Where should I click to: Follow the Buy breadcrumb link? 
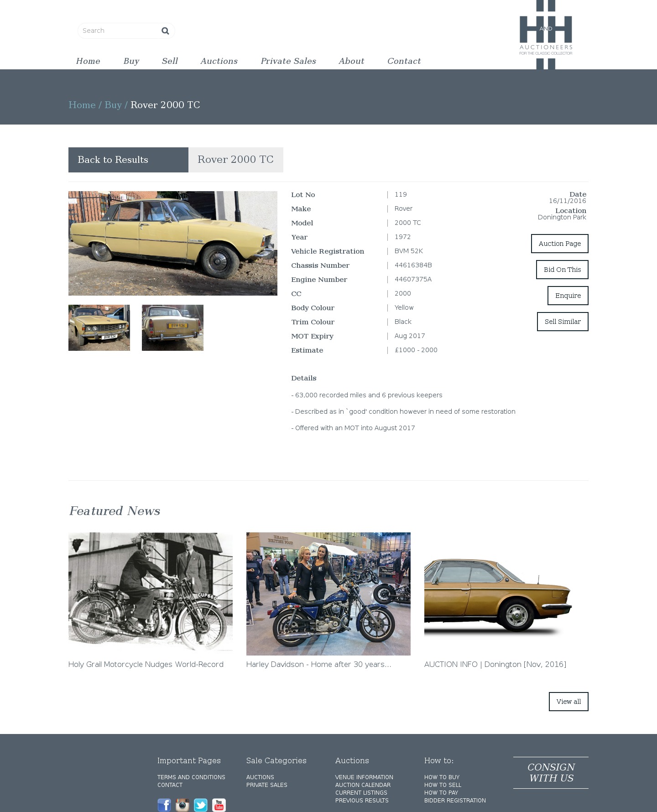[113, 105]
